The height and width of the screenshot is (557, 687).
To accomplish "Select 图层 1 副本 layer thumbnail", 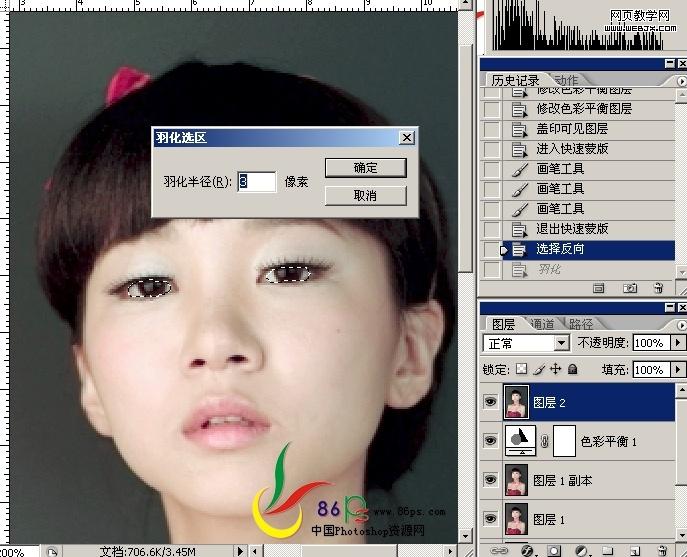I will (x=517, y=480).
